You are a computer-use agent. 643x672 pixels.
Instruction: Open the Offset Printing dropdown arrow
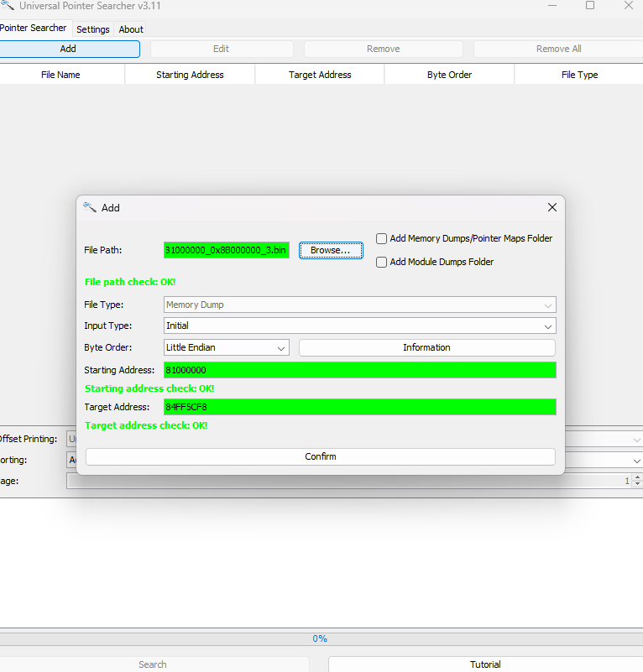[x=636, y=440]
